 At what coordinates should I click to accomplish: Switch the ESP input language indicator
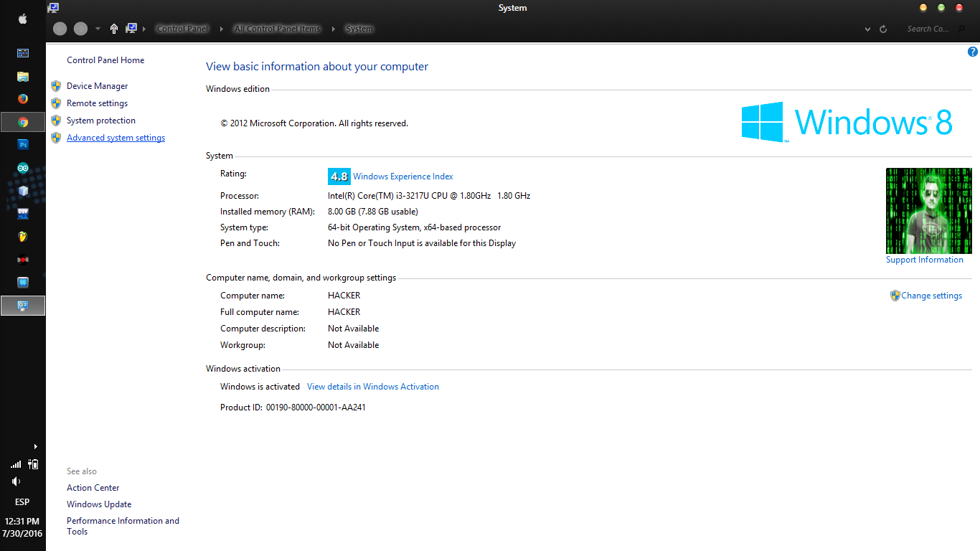click(22, 502)
